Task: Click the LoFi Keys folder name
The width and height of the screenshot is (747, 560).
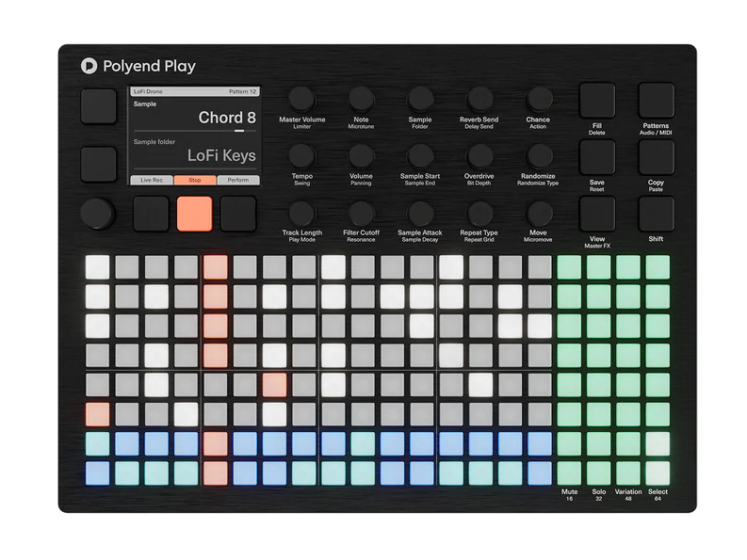Action: point(221,155)
